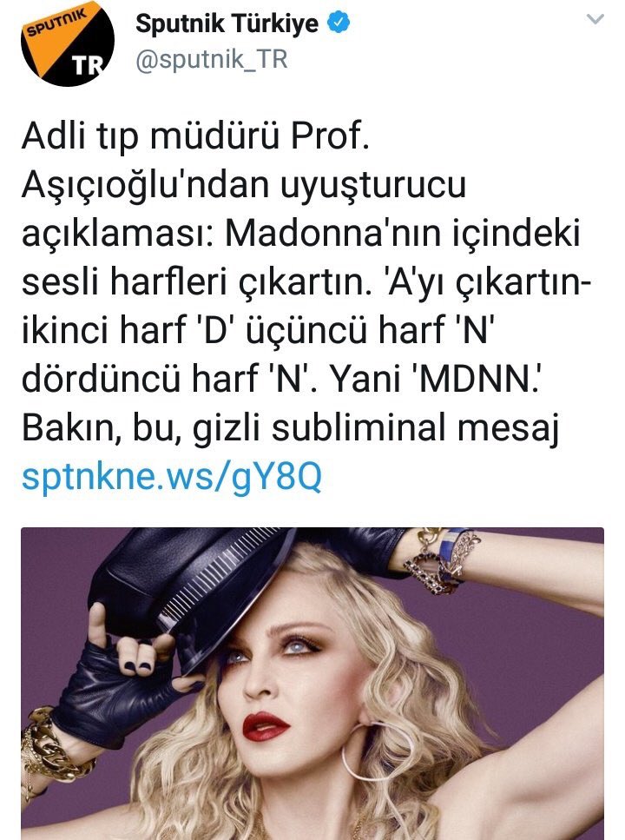View the attached photo of the blonde woman
The height and width of the screenshot is (840, 625).
pos(312,684)
